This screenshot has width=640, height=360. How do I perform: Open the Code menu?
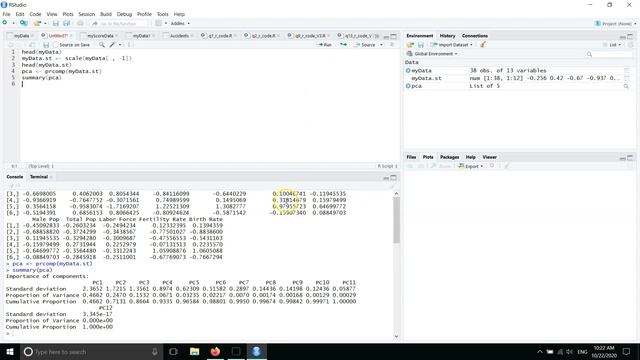point(35,14)
